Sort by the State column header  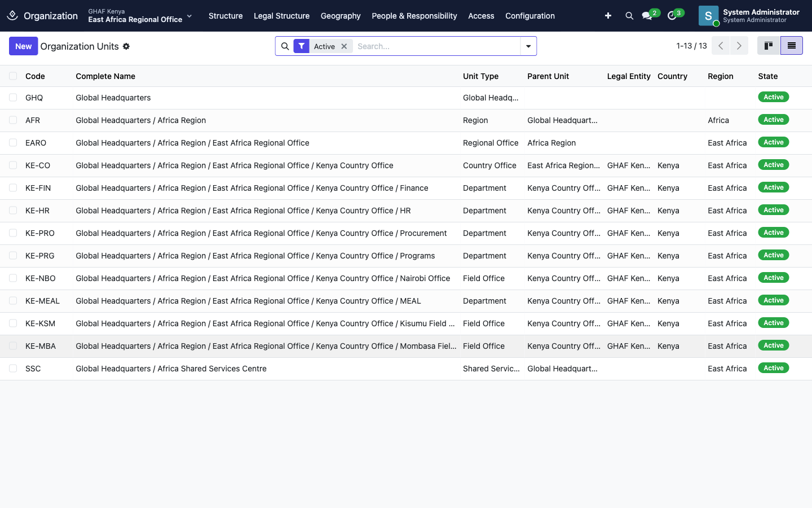(768, 76)
